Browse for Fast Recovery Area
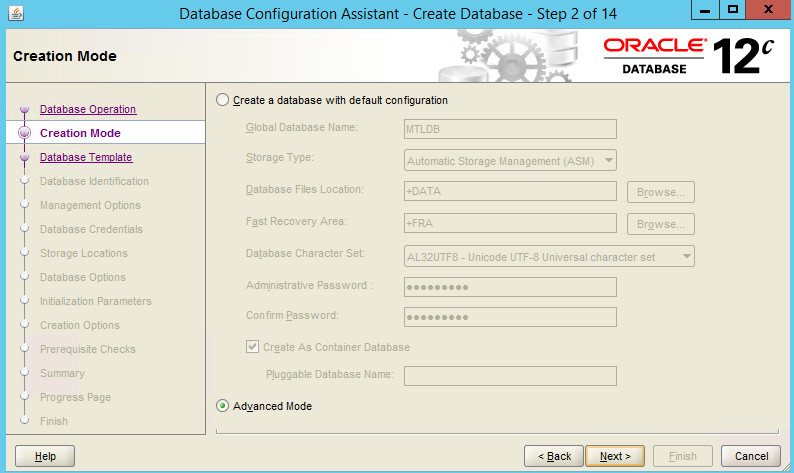 pos(661,224)
